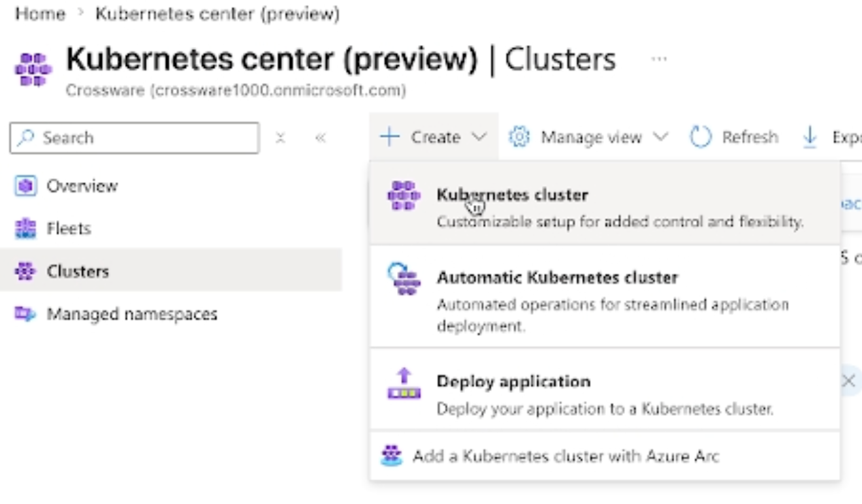Viewport: 862px width, 504px height.
Task: Select Add a Kubernetes cluster with Azure Arc
Action: point(605,456)
